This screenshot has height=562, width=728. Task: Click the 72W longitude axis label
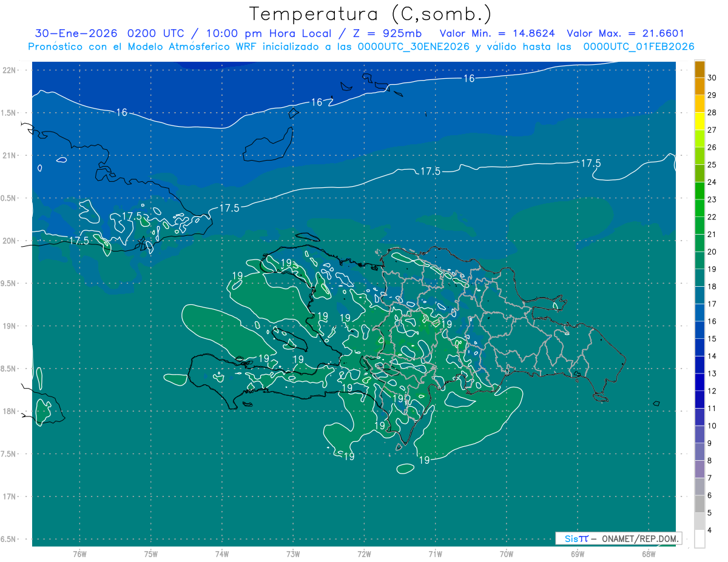point(364,554)
